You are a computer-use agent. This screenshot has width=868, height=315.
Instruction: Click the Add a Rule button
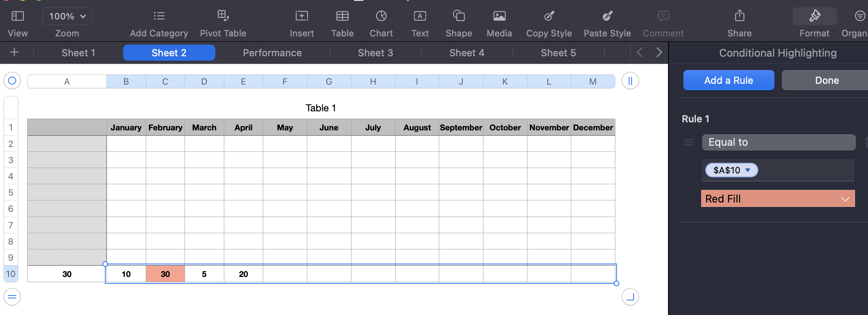729,80
